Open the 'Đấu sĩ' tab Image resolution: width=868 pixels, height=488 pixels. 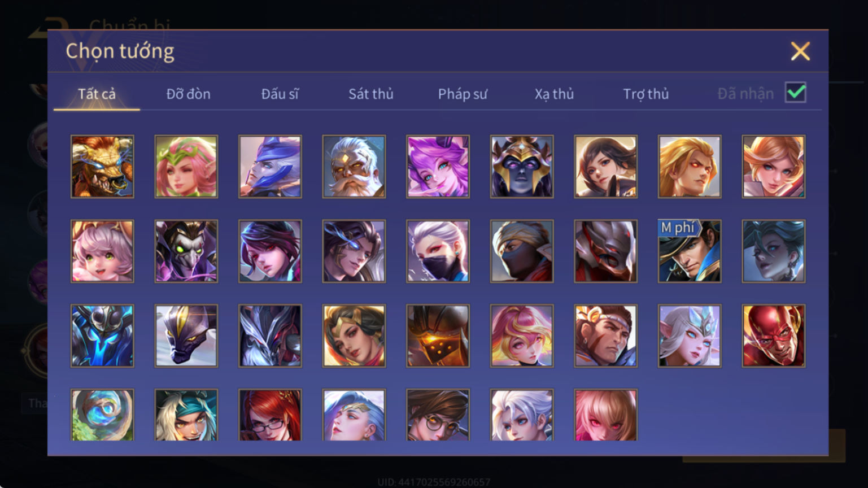280,94
